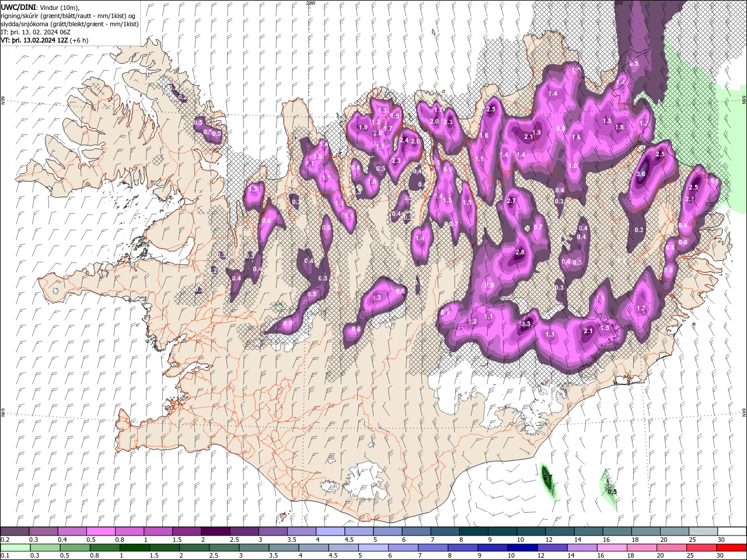This screenshot has height=560, width=747.
Task: Click the pale green rain swatch starting at 0.1
Action: coord(15,548)
